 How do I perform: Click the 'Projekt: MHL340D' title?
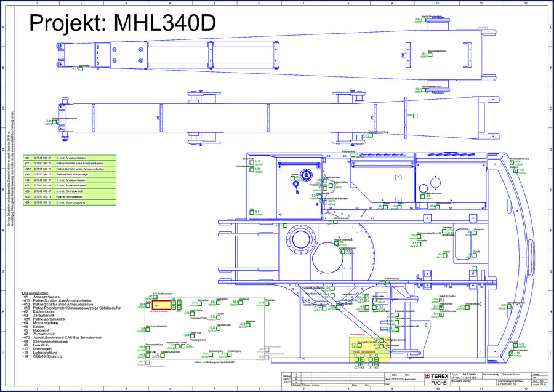point(122,23)
